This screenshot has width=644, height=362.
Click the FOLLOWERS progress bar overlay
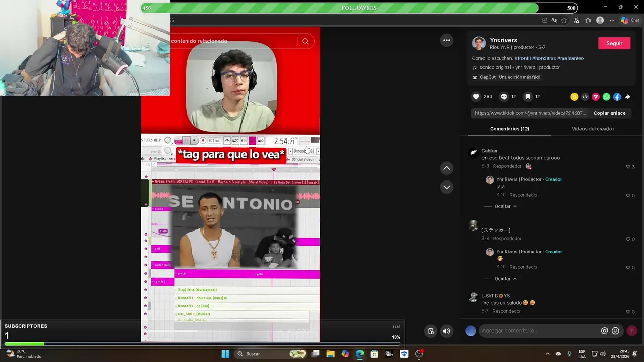point(359,8)
